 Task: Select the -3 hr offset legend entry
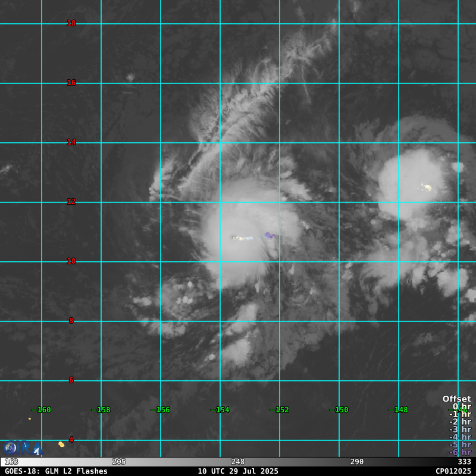click(460, 430)
